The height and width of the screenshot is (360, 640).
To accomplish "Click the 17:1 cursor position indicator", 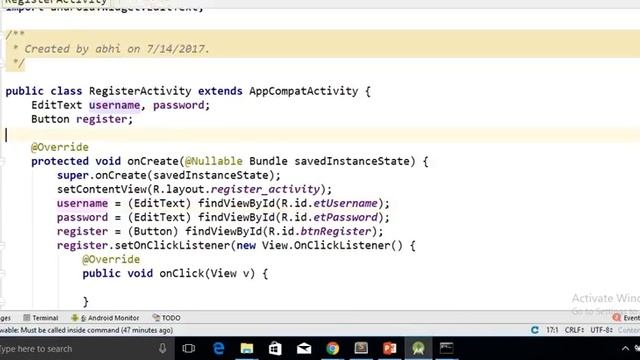I will [x=552, y=330].
